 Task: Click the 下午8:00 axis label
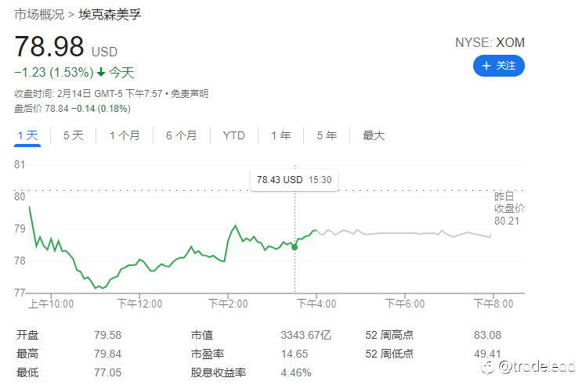tap(493, 304)
